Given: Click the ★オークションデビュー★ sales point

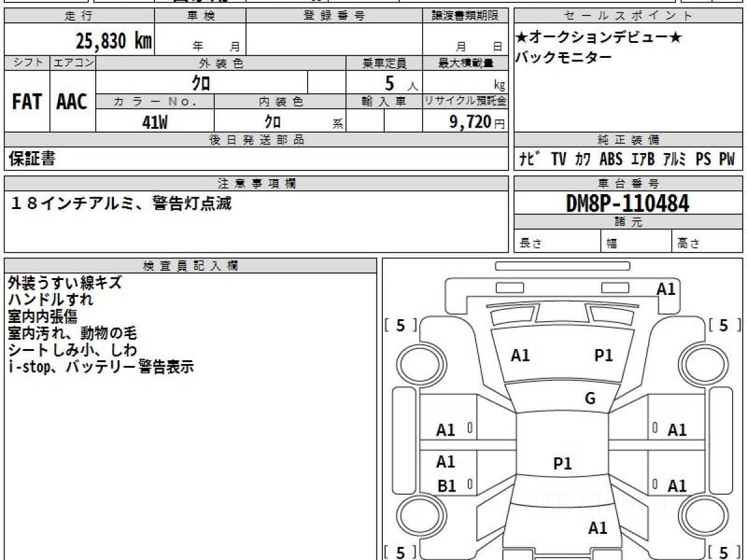Looking at the screenshot, I should pos(598,37).
